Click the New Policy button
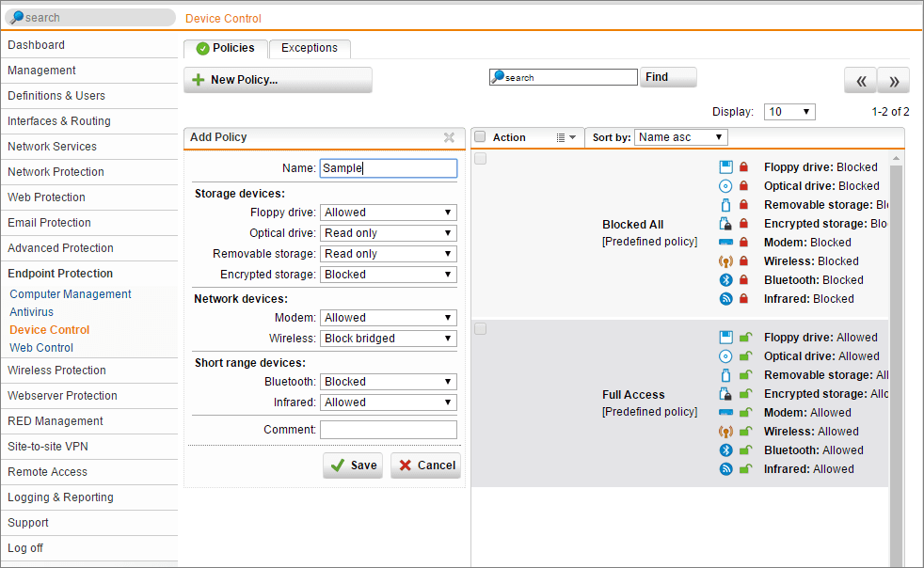 click(x=279, y=80)
